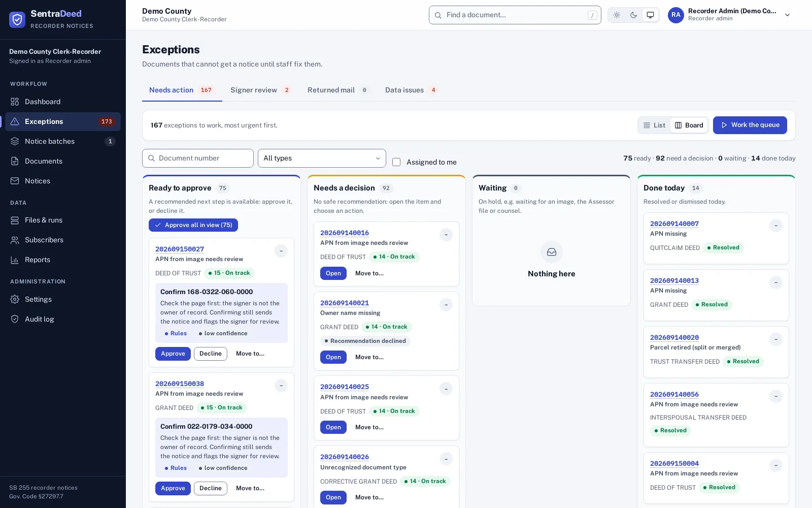Open Files & runs
The height and width of the screenshot is (508, 812).
pos(63,220)
